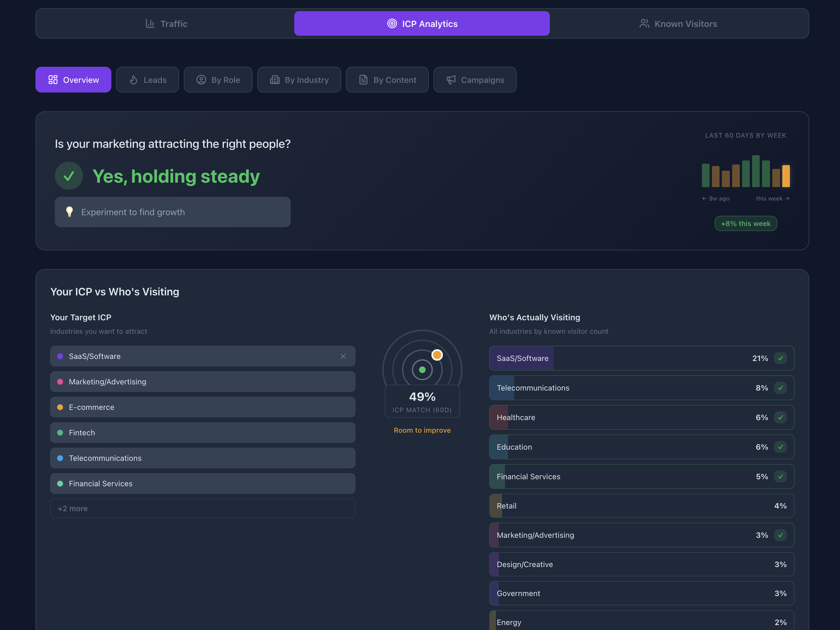Expand the +2 more industries
This screenshot has height=630, width=840.
pos(203,509)
